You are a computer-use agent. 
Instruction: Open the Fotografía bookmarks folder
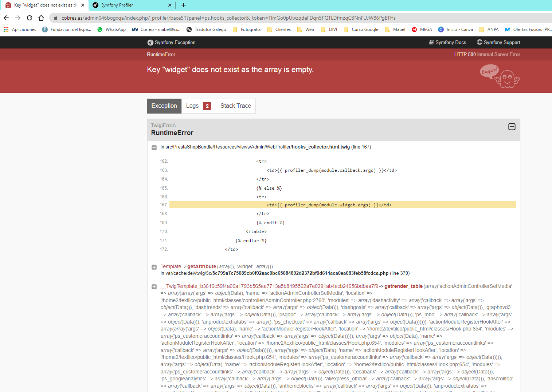246,29
